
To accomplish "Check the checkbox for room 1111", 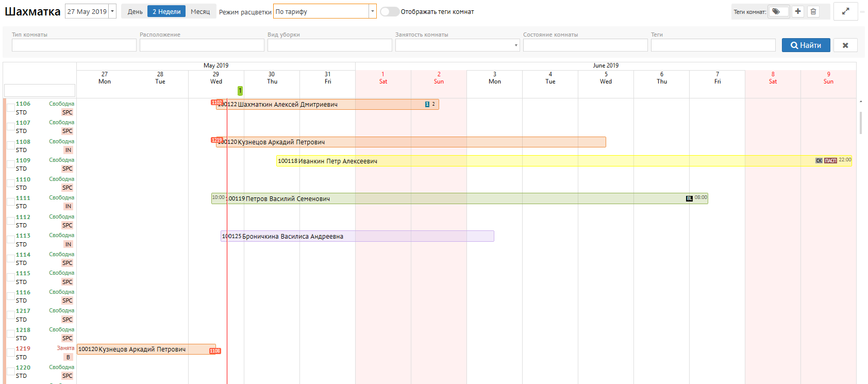I will point(11,202).
